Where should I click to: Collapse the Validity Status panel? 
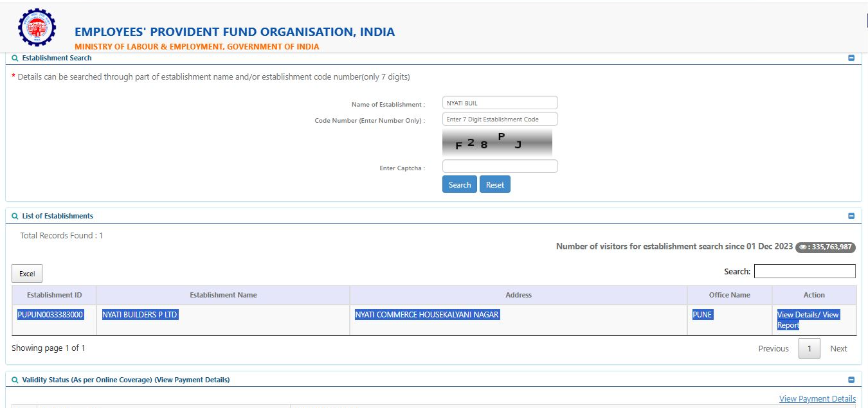pyautogui.click(x=851, y=380)
